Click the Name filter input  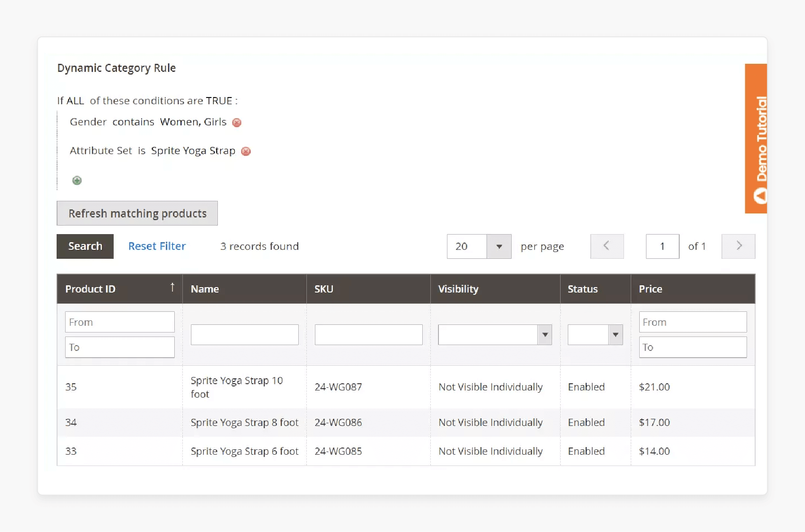[244, 334]
